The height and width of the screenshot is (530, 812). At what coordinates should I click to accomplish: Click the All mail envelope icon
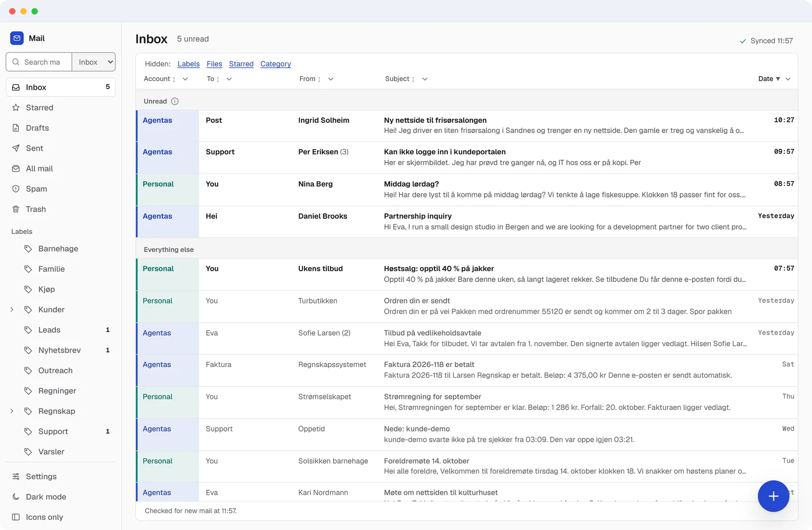[16, 169]
